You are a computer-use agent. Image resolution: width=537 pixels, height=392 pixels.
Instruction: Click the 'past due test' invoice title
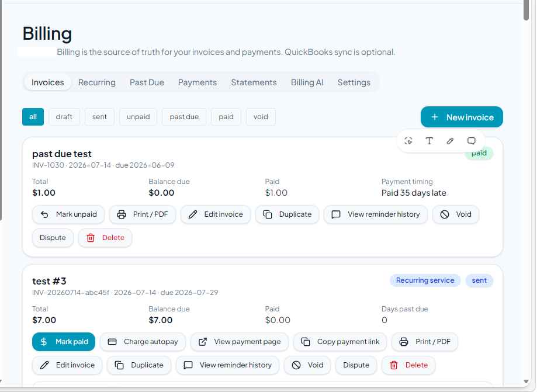tap(62, 154)
